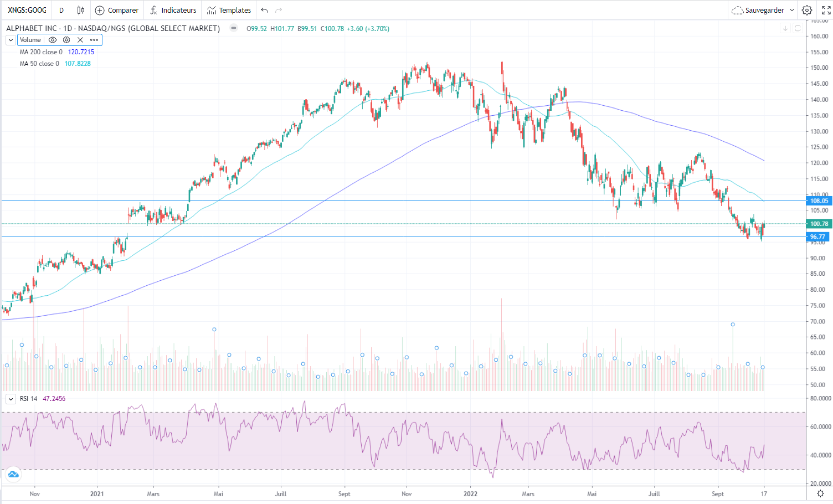Open the Indicateurs menu
Viewport: 833px width, 504px height.
[173, 10]
